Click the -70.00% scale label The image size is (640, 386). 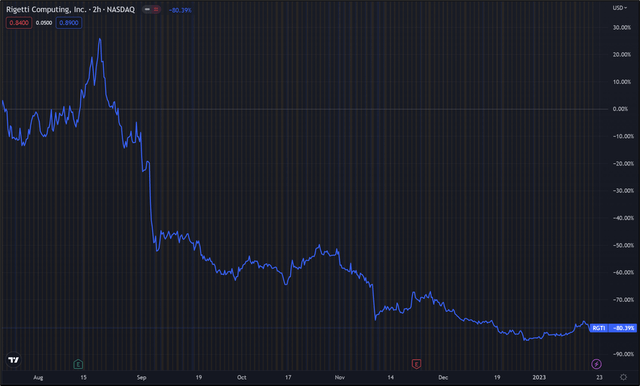(623, 299)
